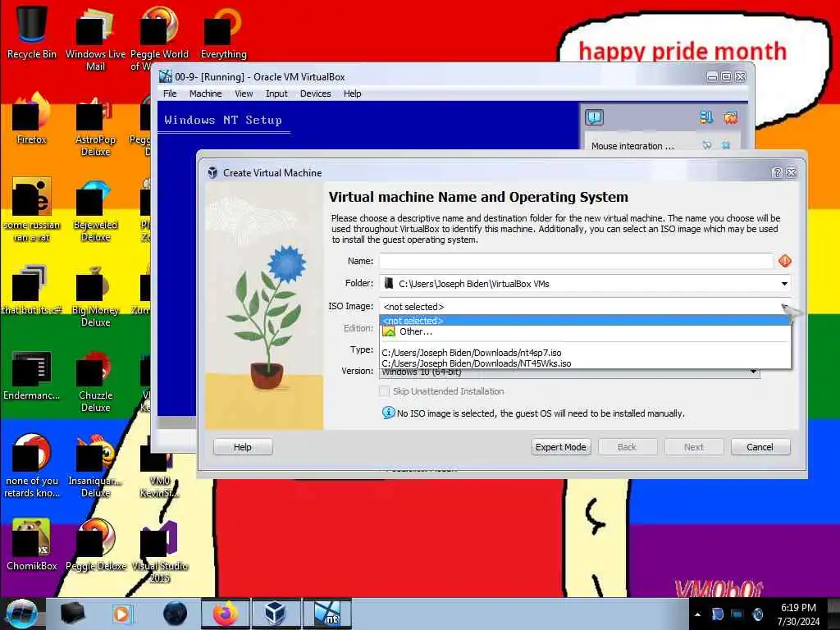The width and height of the screenshot is (840, 630).
Task: Open Insaniquarium Deluxe desktop icon
Action: [x=95, y=466]
